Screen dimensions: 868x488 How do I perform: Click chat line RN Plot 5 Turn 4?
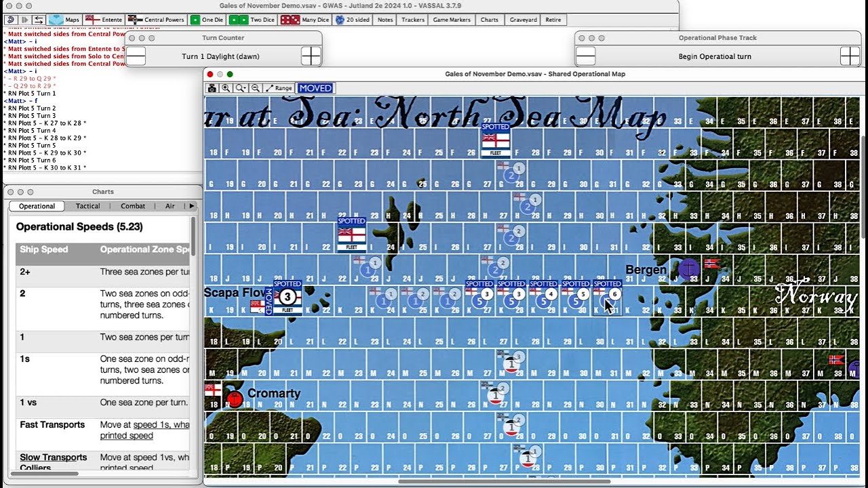31,130
